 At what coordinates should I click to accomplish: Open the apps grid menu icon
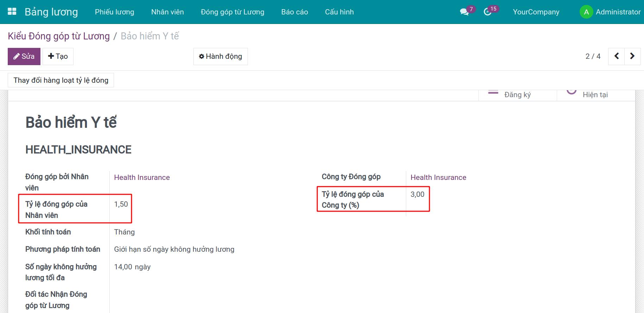click(12, 12)
